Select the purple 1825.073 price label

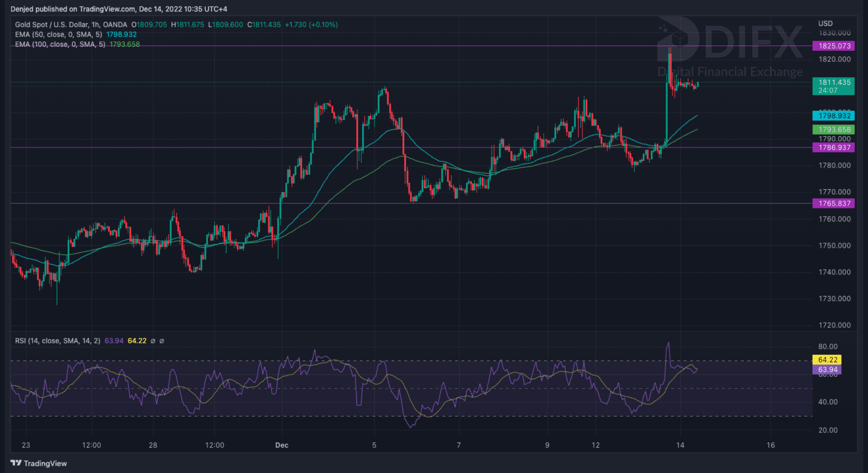(833, 46)
